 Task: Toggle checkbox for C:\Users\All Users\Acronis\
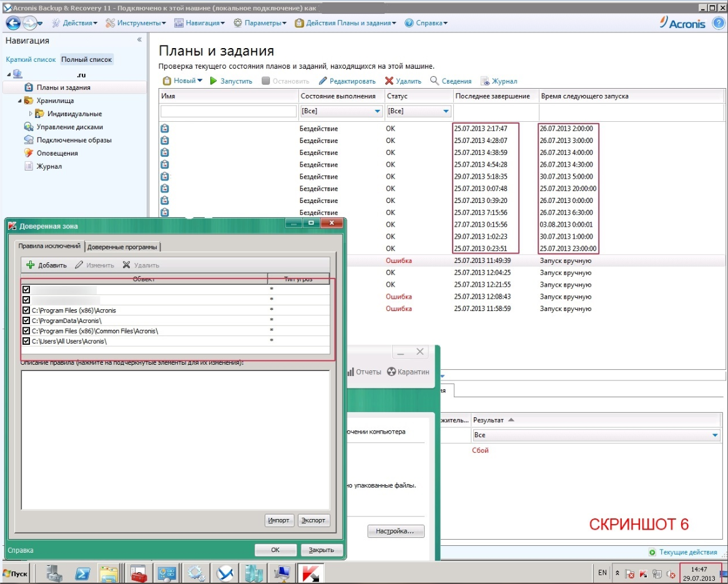[x=26, y=341]
